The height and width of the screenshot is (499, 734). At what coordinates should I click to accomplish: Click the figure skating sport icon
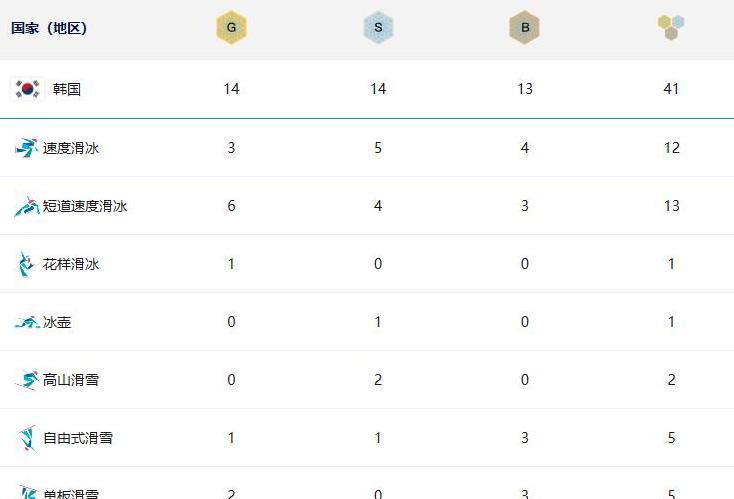pyautogui.click(x=25, y=264)
